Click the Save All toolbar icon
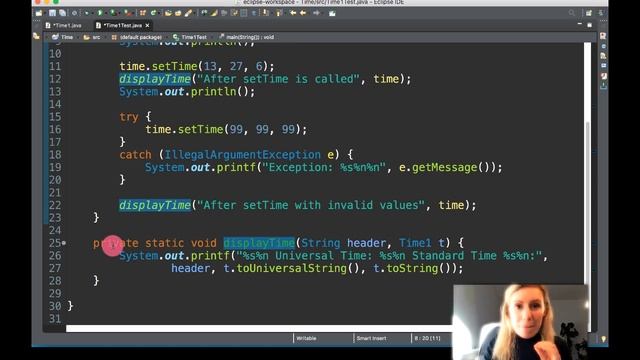Screen dimensions: 640x360 [62, 13]
